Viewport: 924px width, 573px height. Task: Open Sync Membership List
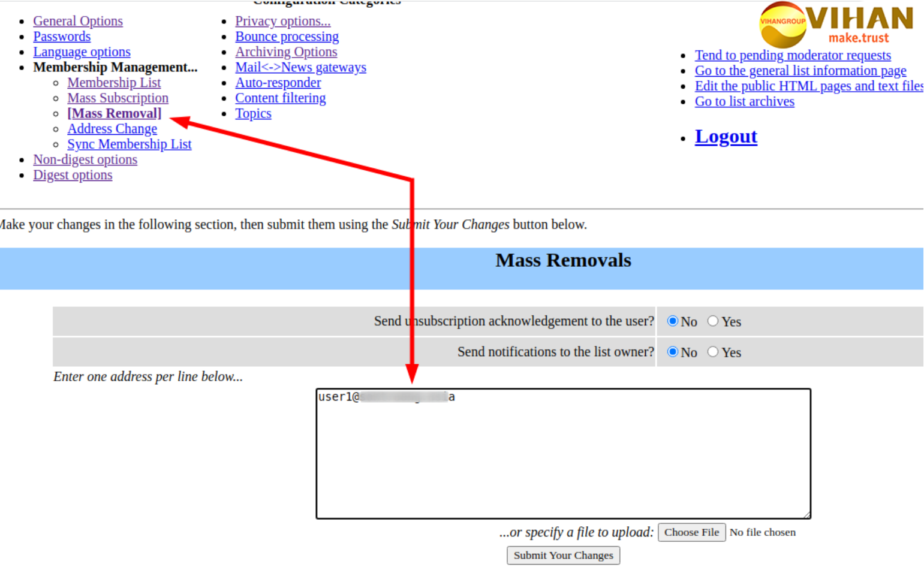pos(129,144)
